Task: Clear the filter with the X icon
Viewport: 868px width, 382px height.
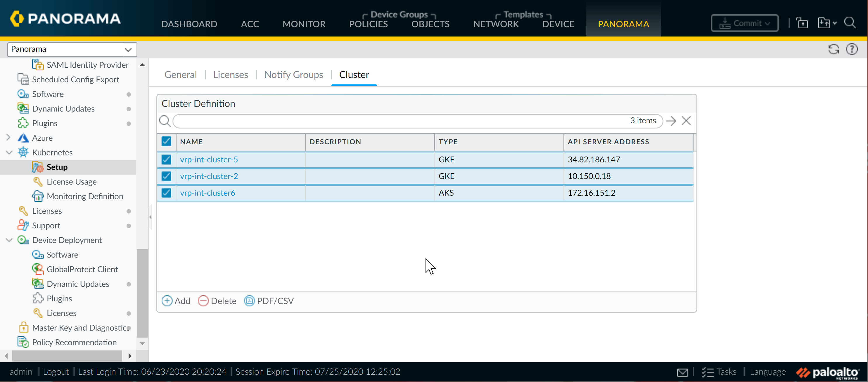Action: pyautogui.click(x=686, y=121)
